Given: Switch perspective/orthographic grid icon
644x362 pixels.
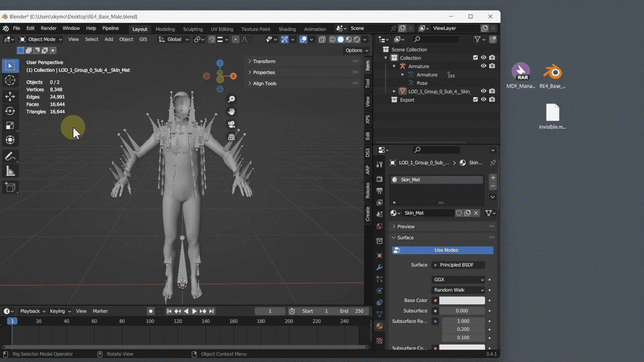Looking at the screenshot, I should click(x=231, y=137).
